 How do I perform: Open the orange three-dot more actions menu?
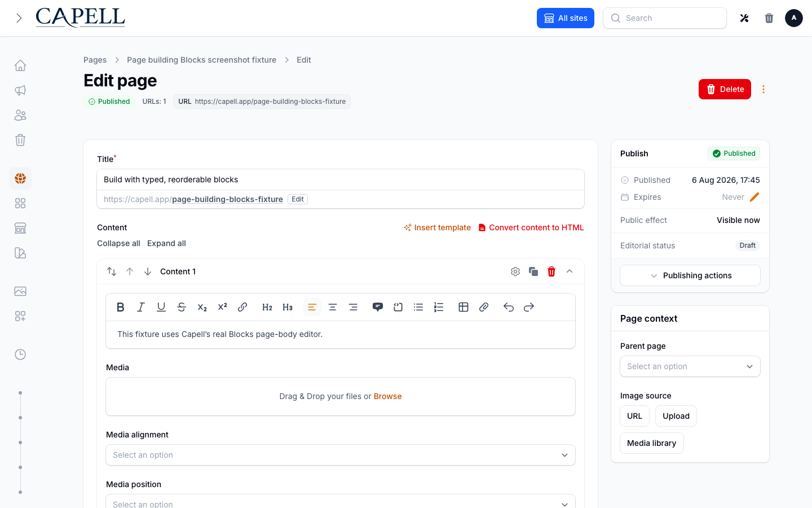(764, 89)
